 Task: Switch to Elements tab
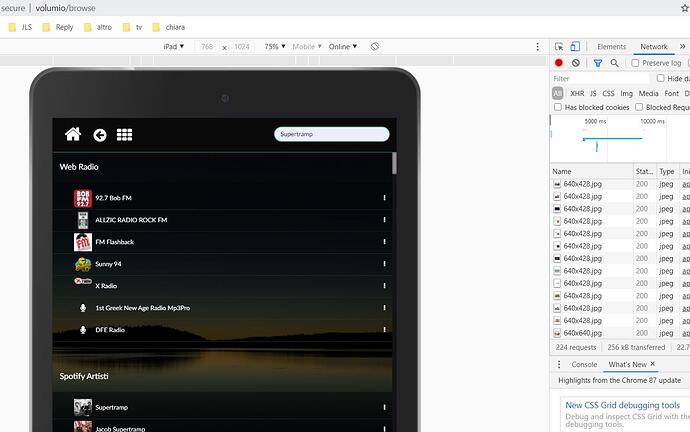(x=611, y=47)
